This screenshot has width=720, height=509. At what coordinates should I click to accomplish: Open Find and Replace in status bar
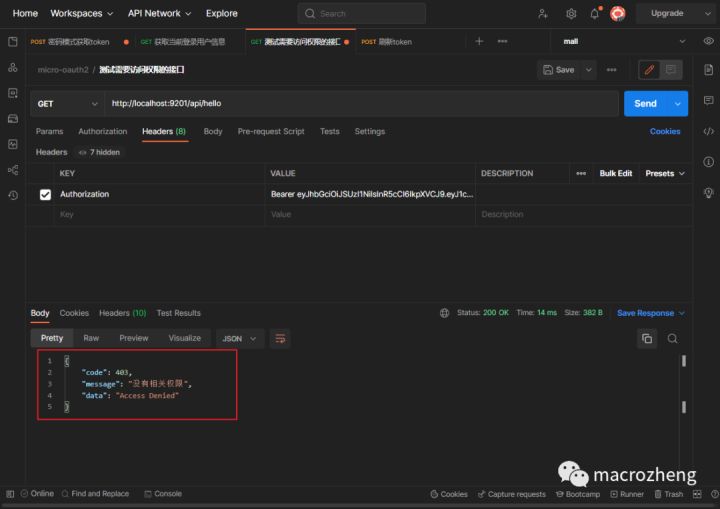click(x=96, y=494)
